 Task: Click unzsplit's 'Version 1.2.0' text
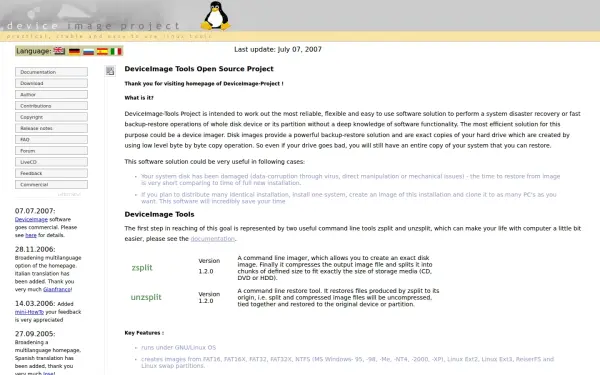[x=209, y=297]
